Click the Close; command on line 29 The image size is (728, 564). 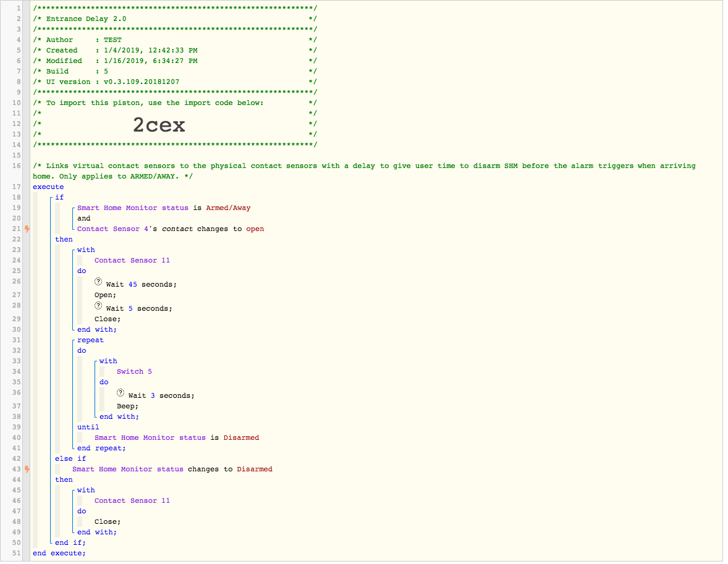coord(108,319)
